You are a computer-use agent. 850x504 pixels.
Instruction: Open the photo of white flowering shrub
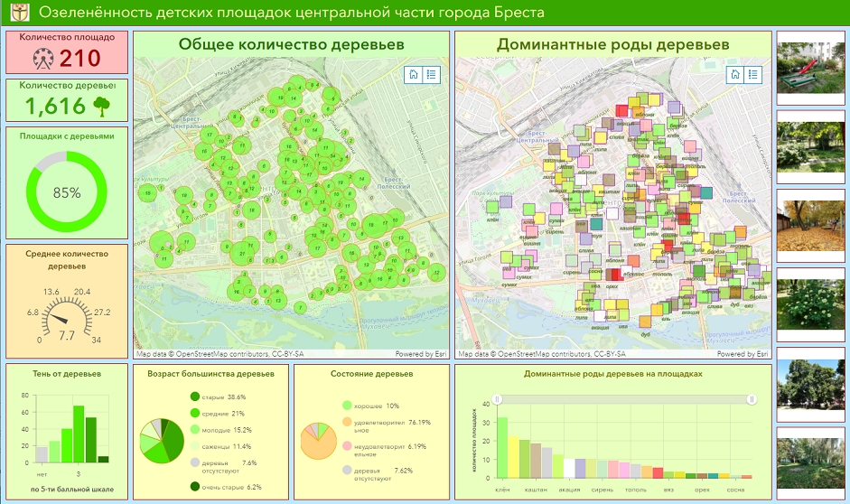(x=810, y=304)
